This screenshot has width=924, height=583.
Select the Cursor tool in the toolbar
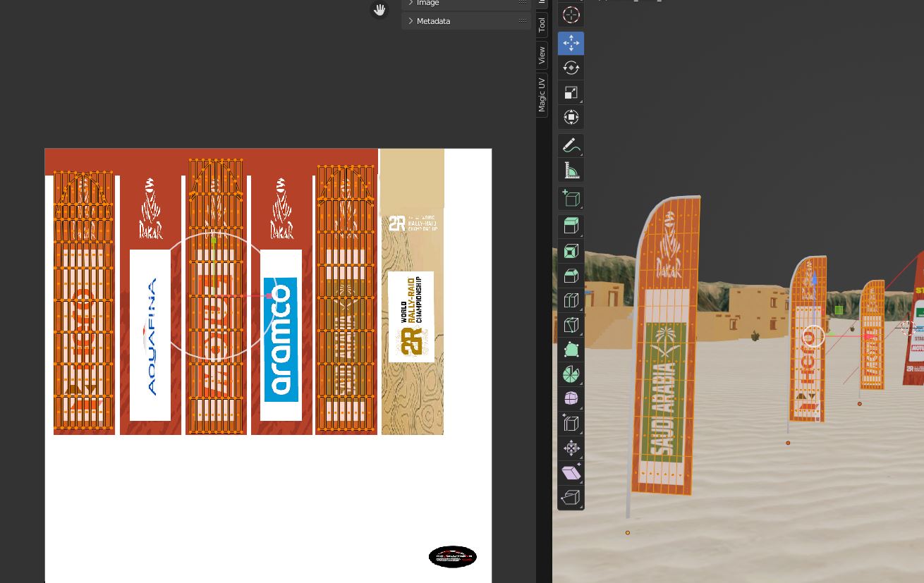coord(571,14)
